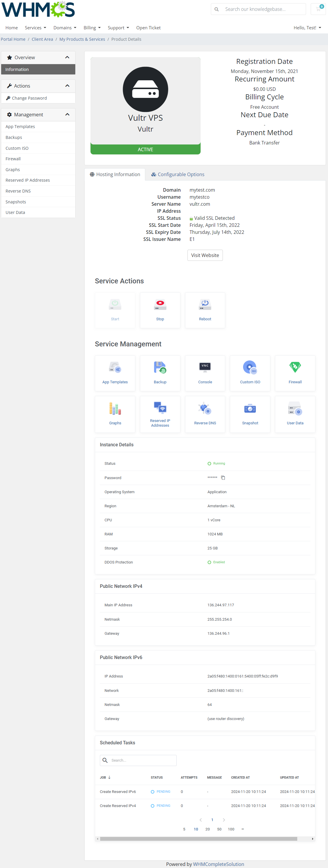Screen dimensions: 328x868
Task: Open the WHMCompleteSolution footer link
Action: click(218, 864)
